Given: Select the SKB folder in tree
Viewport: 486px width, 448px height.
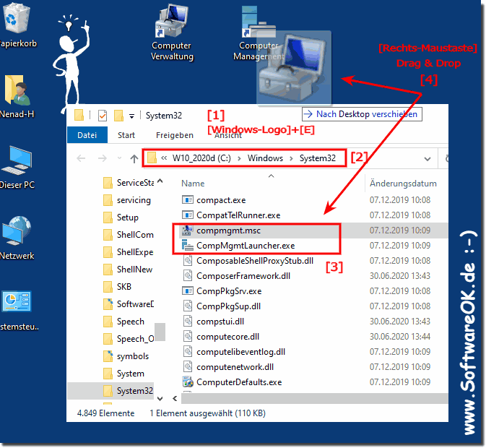Looking at the screenshot, I should (x=117, y=287).
